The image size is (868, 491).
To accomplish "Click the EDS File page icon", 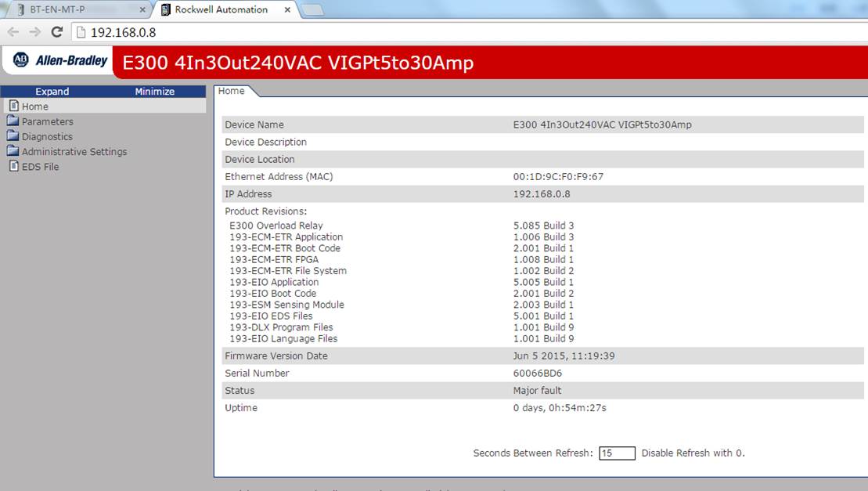I will tap(14, 166).
